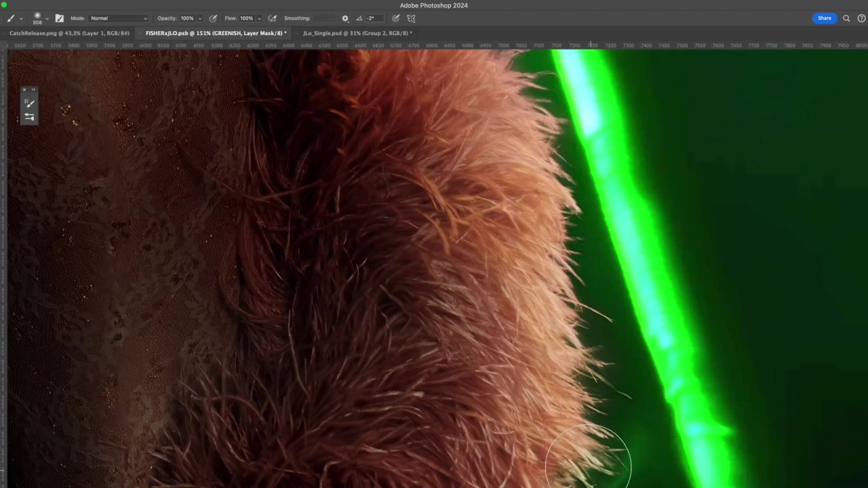Close the floating panel dock
This screenshot has height=488, width=868.
[x=24, y=89]
